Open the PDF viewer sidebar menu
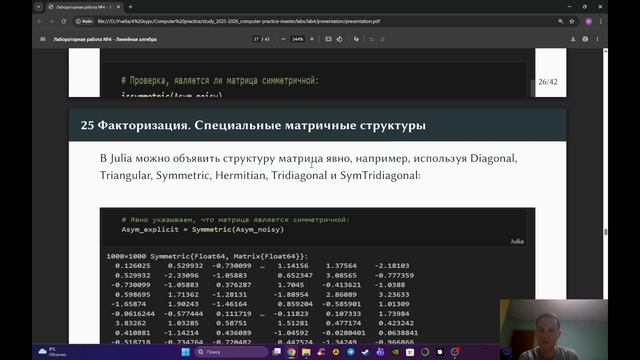The width and height of the screenshot is (640, 360). (x=42, y=39)
